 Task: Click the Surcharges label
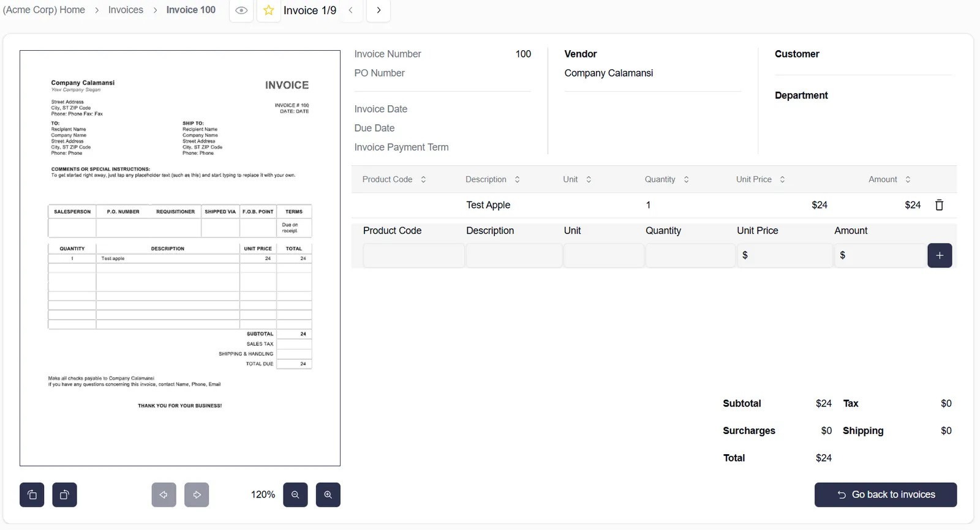749,431
